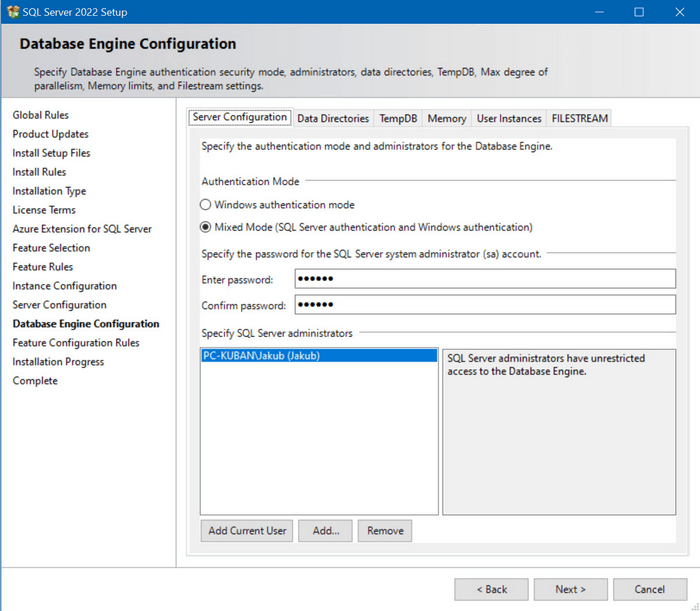Cancel the SQL Server setup
700x611 pixels.
(x=650, y=589)
